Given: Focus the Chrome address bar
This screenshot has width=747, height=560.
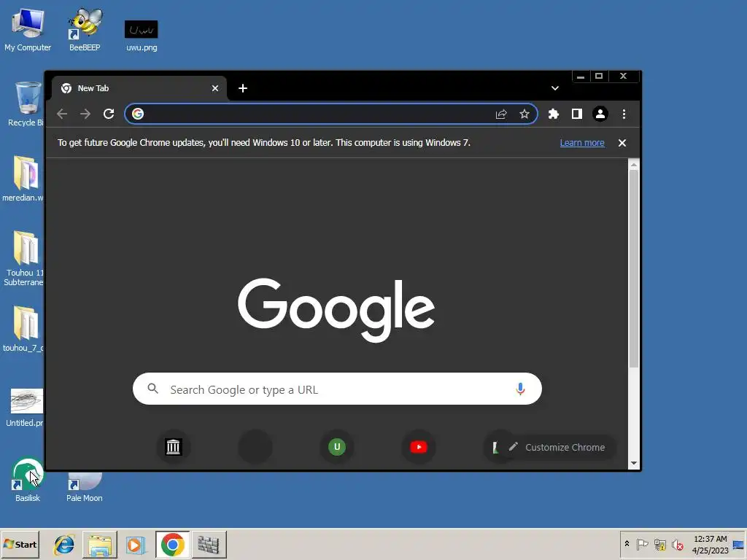Looking at the screenshot, I should 331,114.
